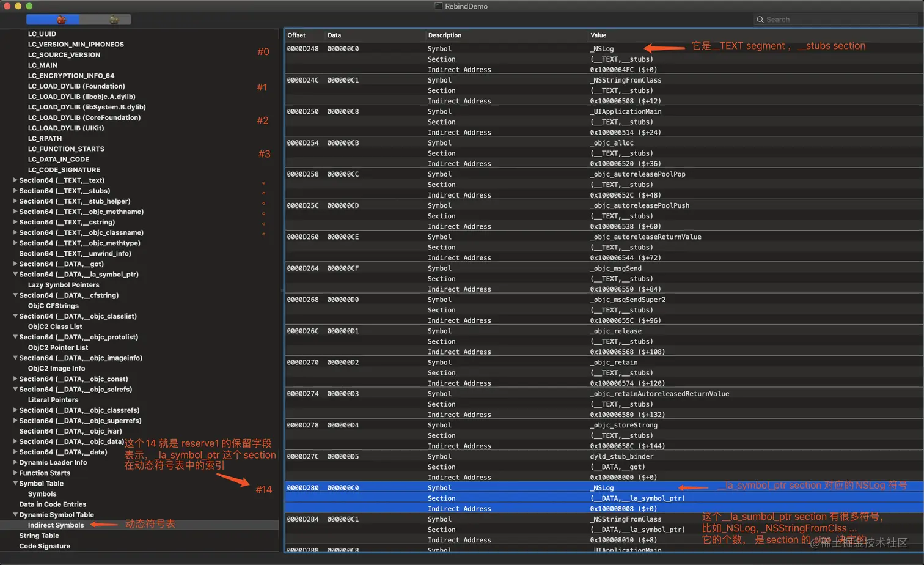Select Section64 (__DATA,__objc_ivar) row

70,431
